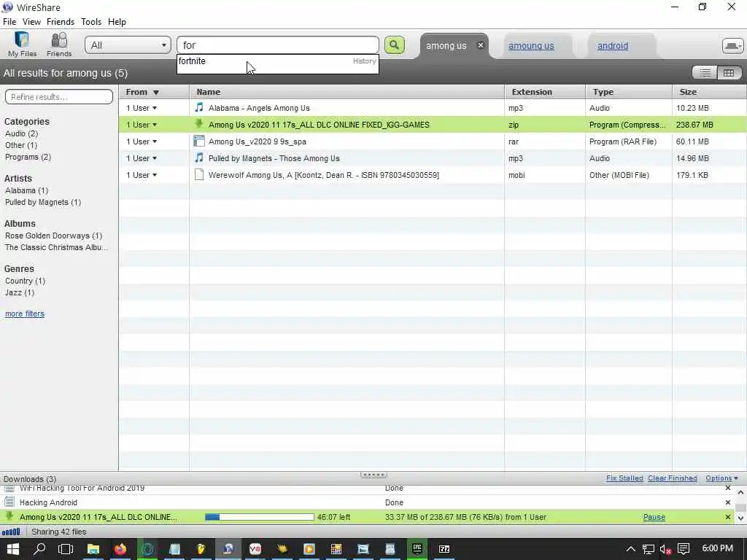This screenshot has width=747, height=560.
Task: Open the View menu
Action: click(31, 21)
